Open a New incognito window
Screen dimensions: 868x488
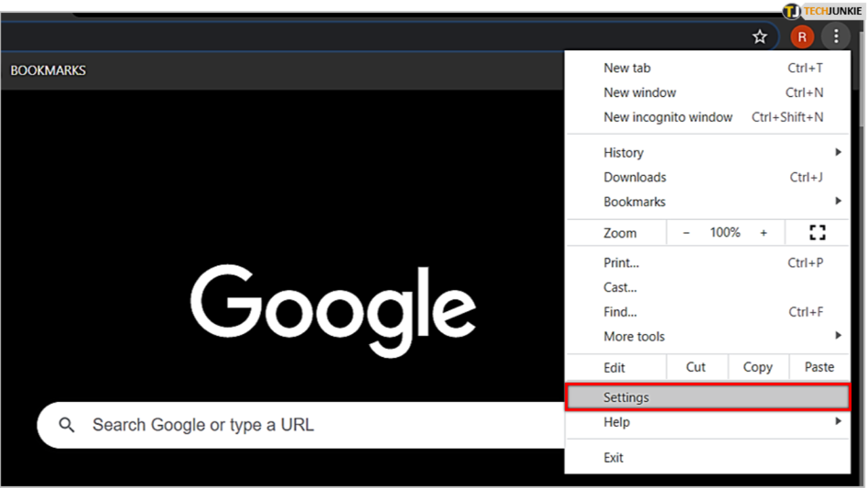pos(668,117)
